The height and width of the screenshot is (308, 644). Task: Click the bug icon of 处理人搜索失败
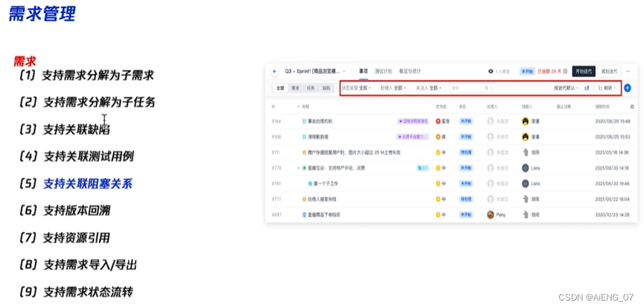point(304,199)
